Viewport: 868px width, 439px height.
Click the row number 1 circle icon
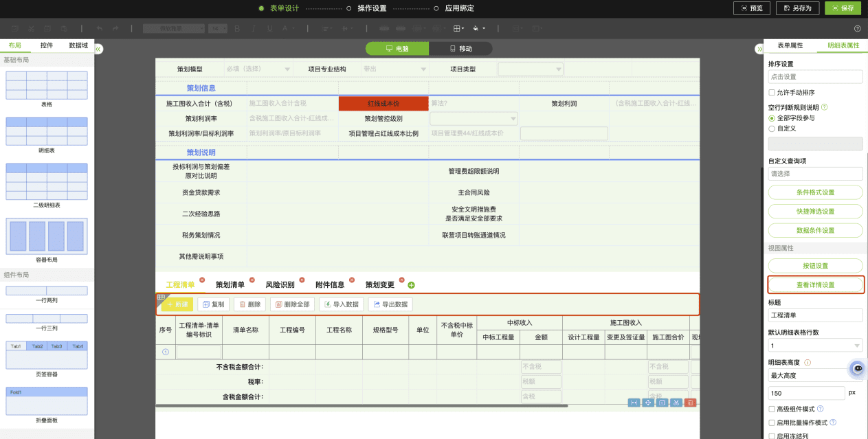(x=166, y=352)
